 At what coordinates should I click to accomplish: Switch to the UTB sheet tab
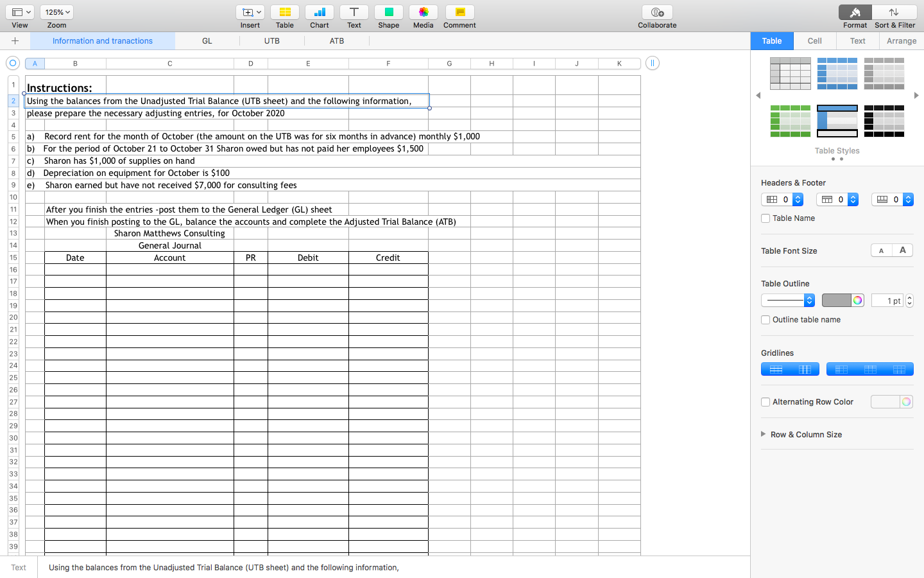click(271, 40)
